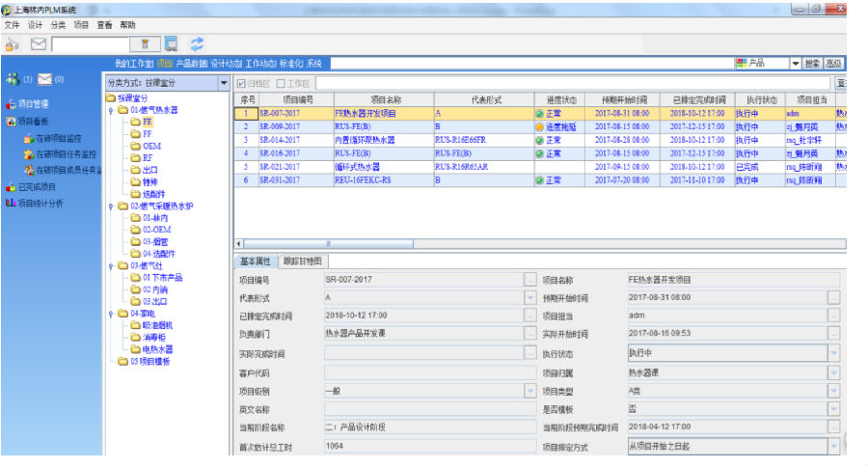Enable the 工作区 checkbox
The height and width of the screenshot is (468, 868).
(x=281, y=83)
